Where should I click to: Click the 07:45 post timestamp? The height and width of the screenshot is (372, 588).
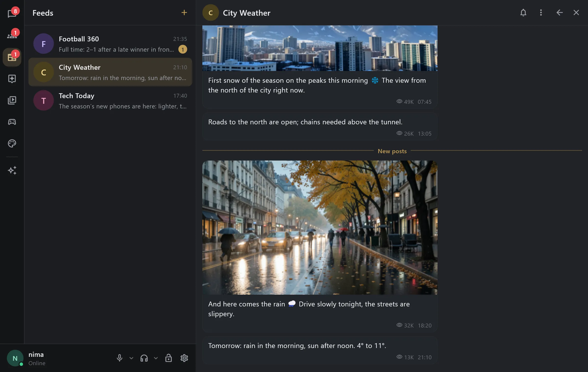425,102
